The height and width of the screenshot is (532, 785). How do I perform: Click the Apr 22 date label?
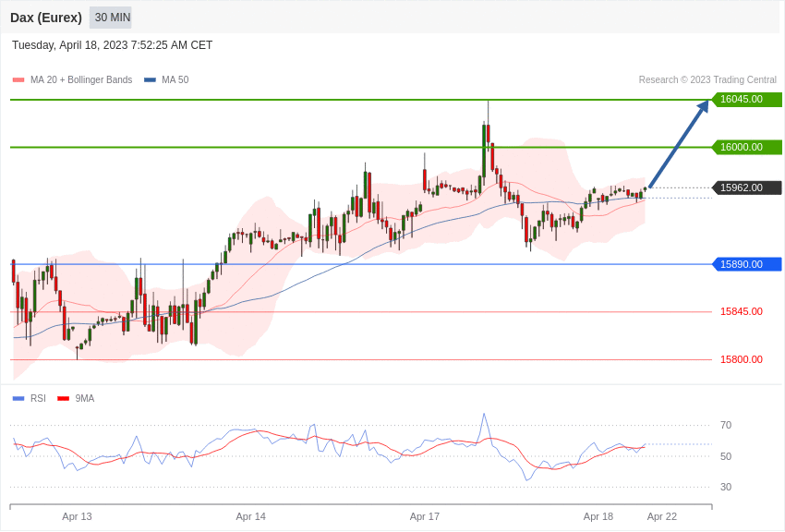(x=662, y=516)
